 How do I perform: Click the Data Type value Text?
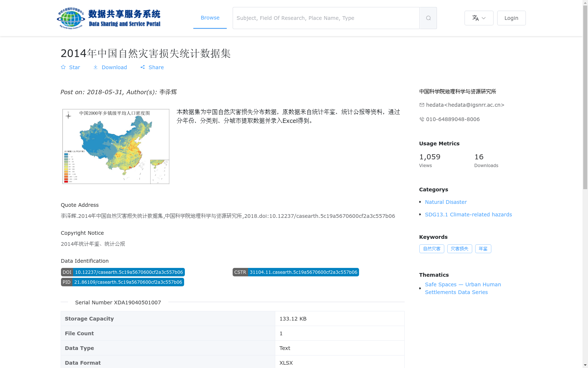pos(285,348)
